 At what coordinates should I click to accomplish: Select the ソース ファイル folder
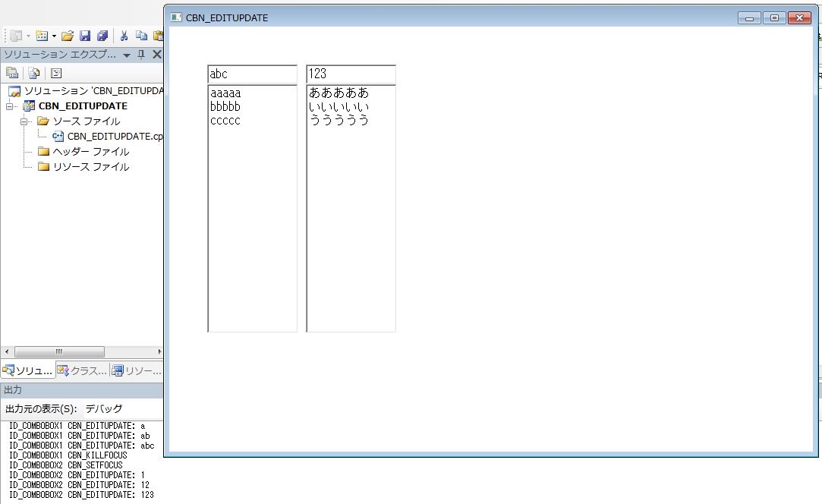click(87, 121)
